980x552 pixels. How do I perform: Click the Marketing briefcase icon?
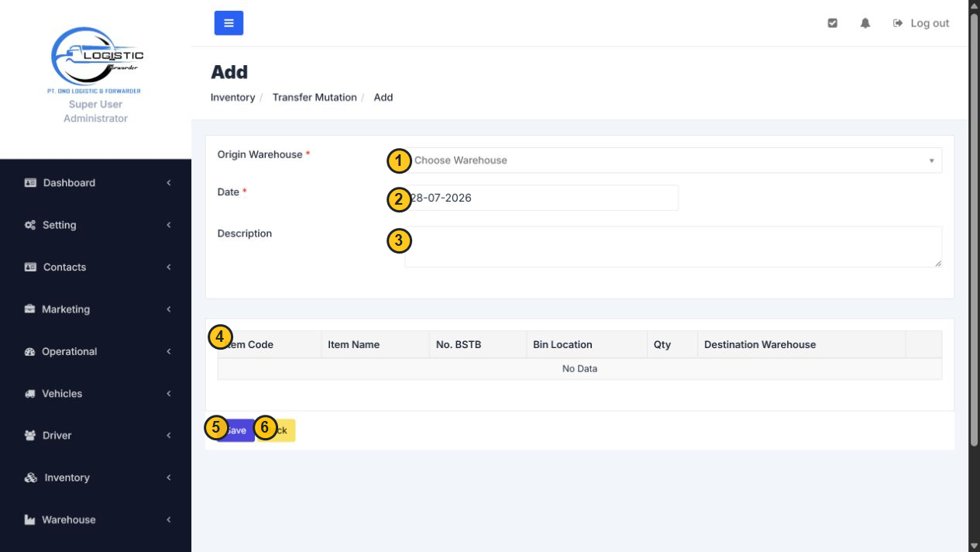point(30,309)
